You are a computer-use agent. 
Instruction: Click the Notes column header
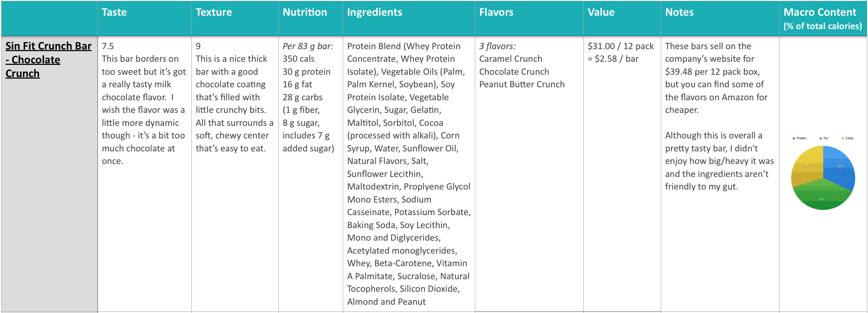679,12
